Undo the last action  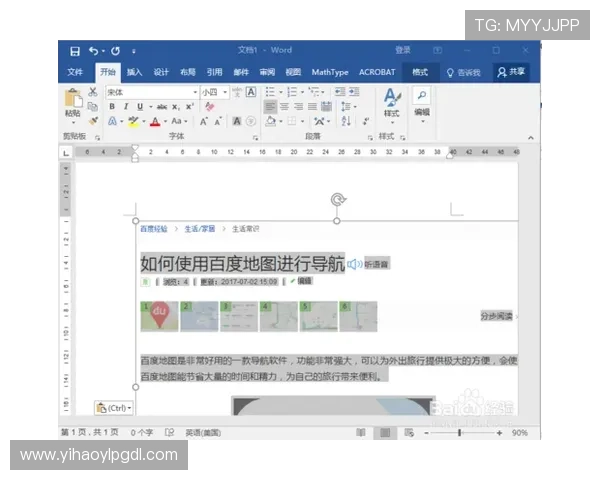94,51
